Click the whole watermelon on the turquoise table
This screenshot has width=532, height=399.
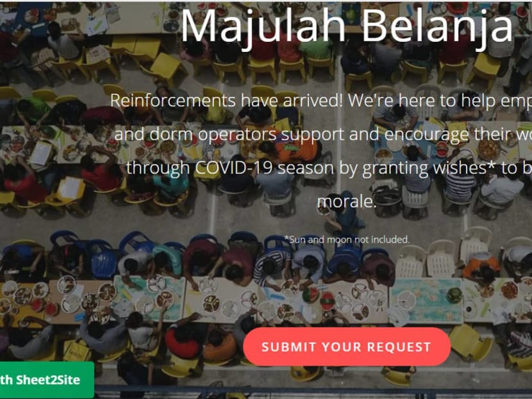click(x=454, y=295)
